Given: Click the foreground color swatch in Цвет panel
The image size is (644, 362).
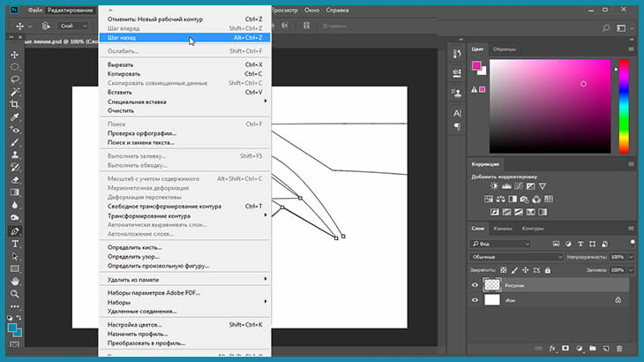Looking at the screenshot, I should (476, 66).
